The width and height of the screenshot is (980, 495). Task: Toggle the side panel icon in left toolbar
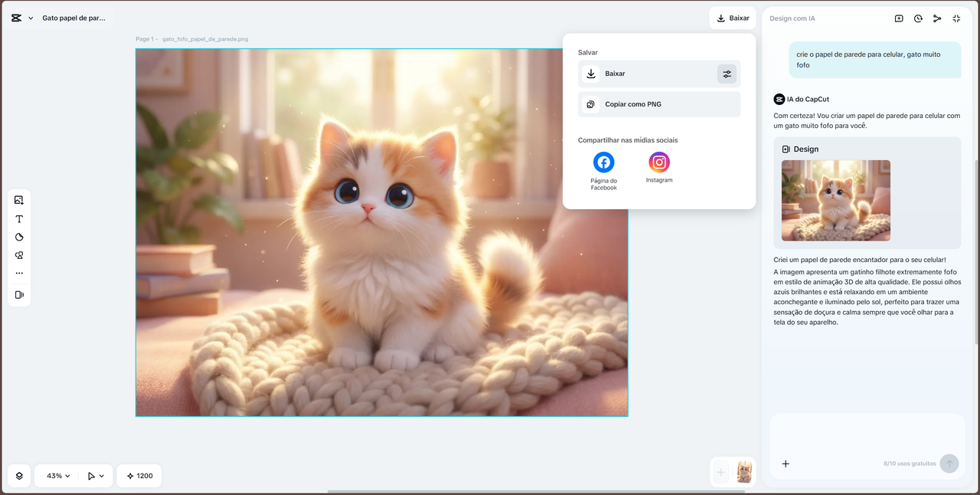coord(19,295)
